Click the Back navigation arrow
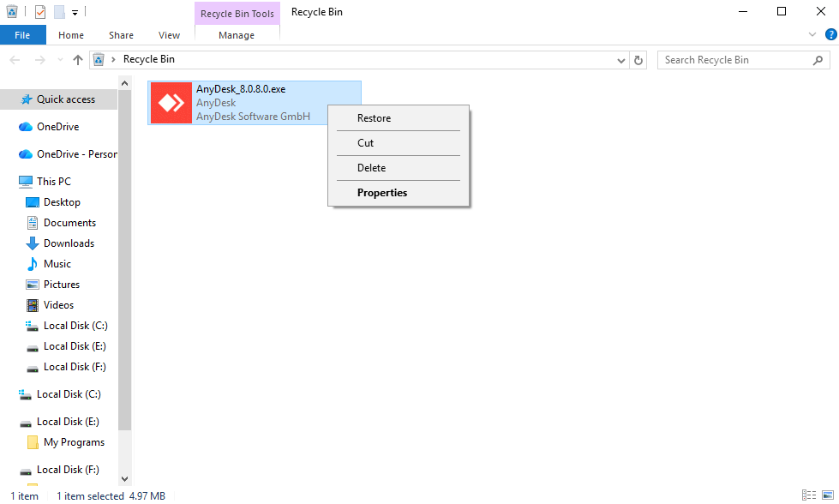This screenshot has width=839, height=504. [x=15, y=60]
